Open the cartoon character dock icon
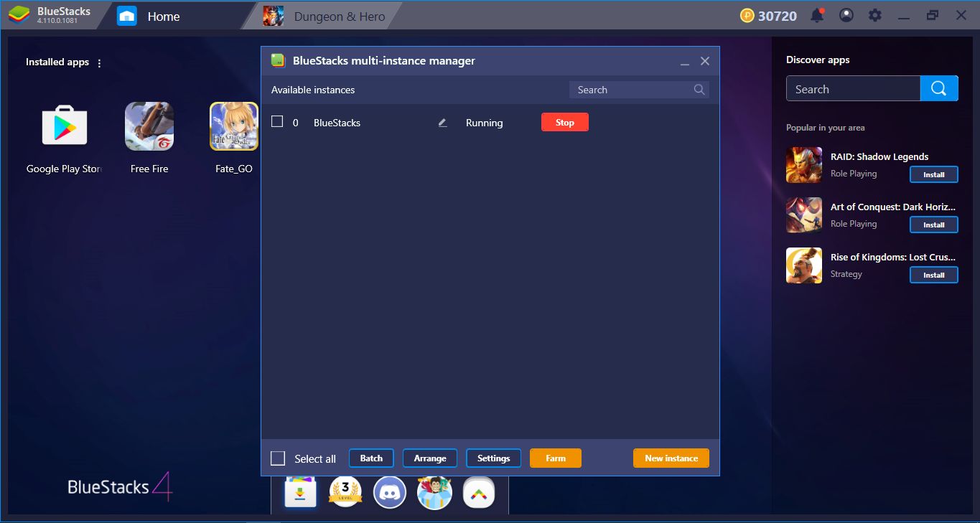This screenshot has width=980, height=523. pos(434,492)
